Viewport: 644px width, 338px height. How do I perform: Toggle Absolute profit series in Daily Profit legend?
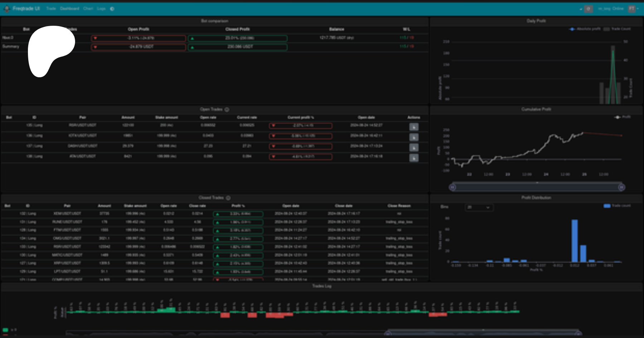click(x=585, y=29)
